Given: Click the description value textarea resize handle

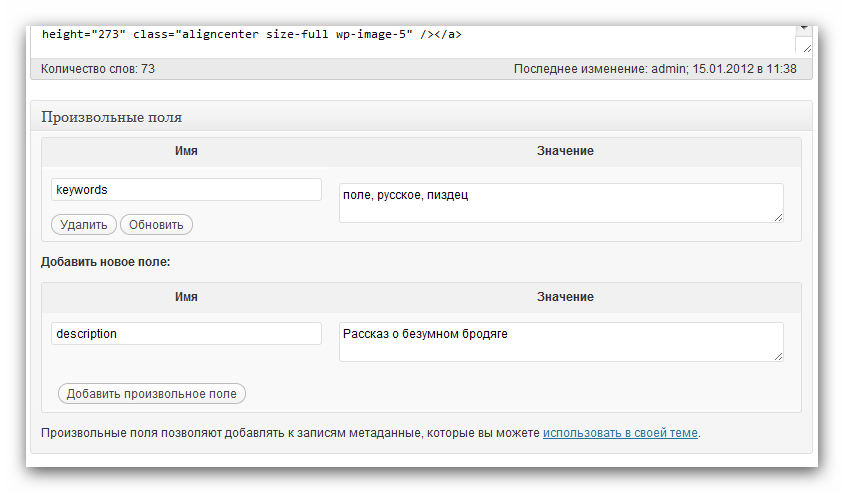Looking at the screenshot, I should [x=778, y=356].
